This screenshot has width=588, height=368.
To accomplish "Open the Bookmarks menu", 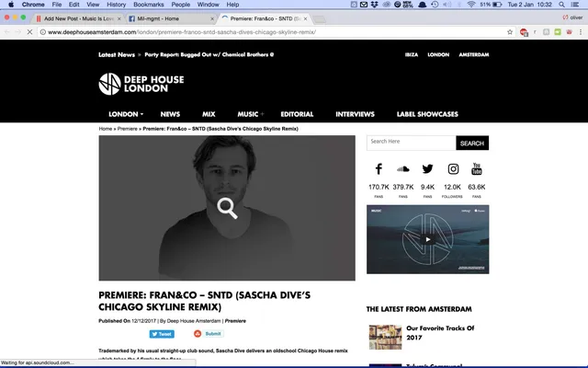I will coord(149,5).
